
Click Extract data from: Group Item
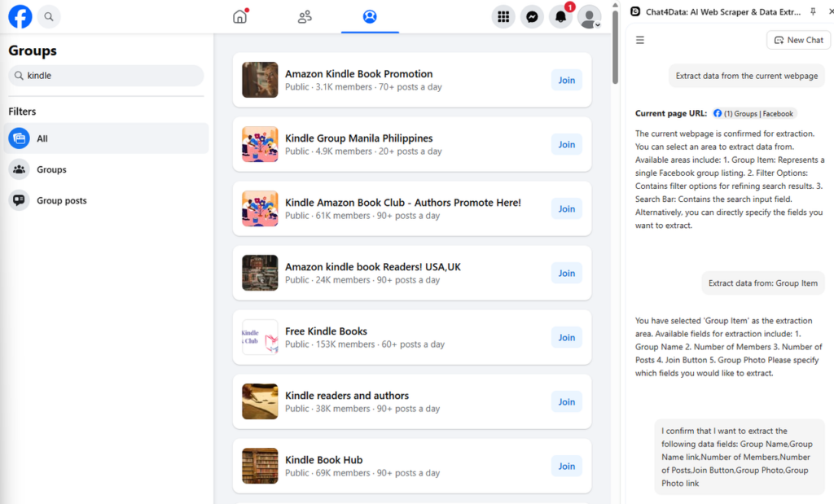[x=763, y=283]
